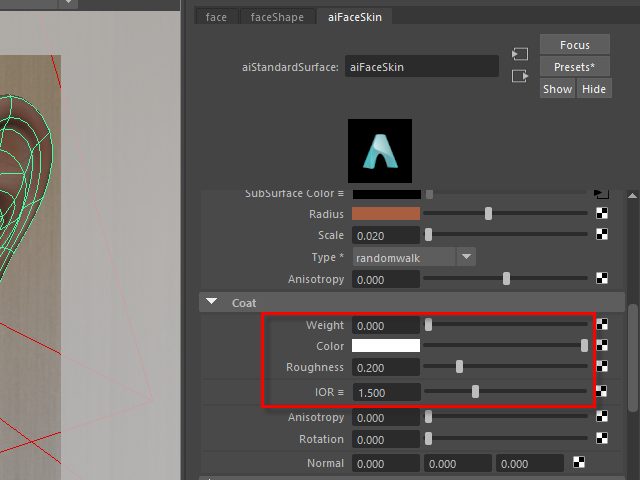This screenshot has width=640, height=480.
Task: Click the go to input connection icon
Action: click(x=519, y=54)
